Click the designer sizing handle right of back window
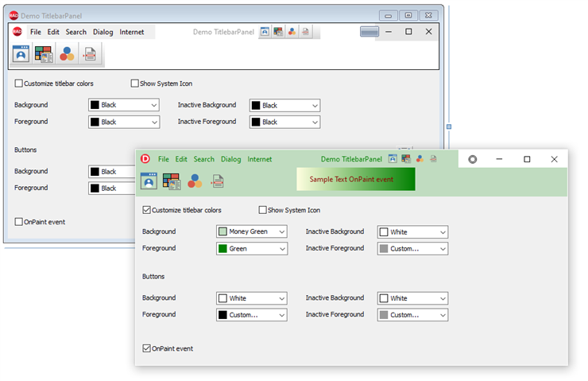This screenshot has width=588, height=381. click(x=449, y=126)
